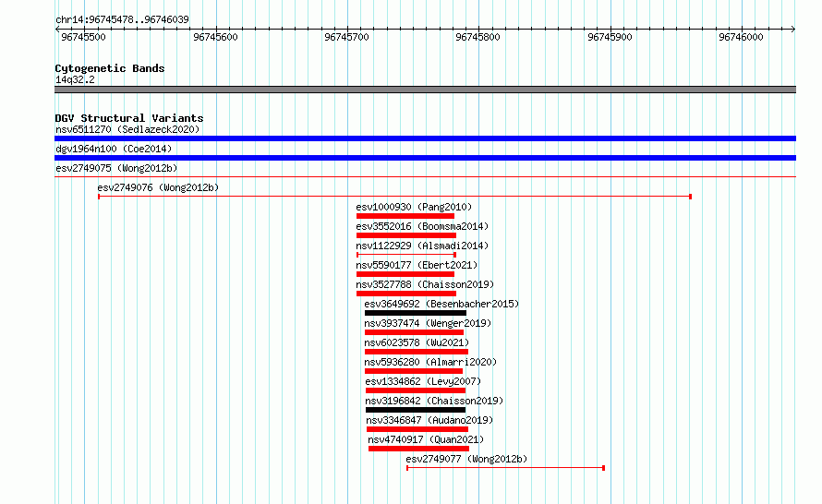Select red bar under nsv5936280 (Almarri2020)
The image size is (822, 504).
point(414,371)
